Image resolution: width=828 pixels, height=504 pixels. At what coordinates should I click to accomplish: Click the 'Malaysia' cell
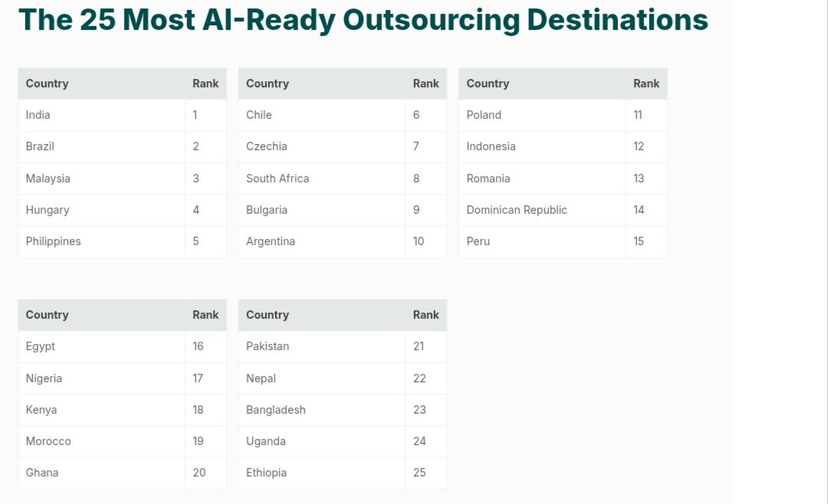click(101, 178)
